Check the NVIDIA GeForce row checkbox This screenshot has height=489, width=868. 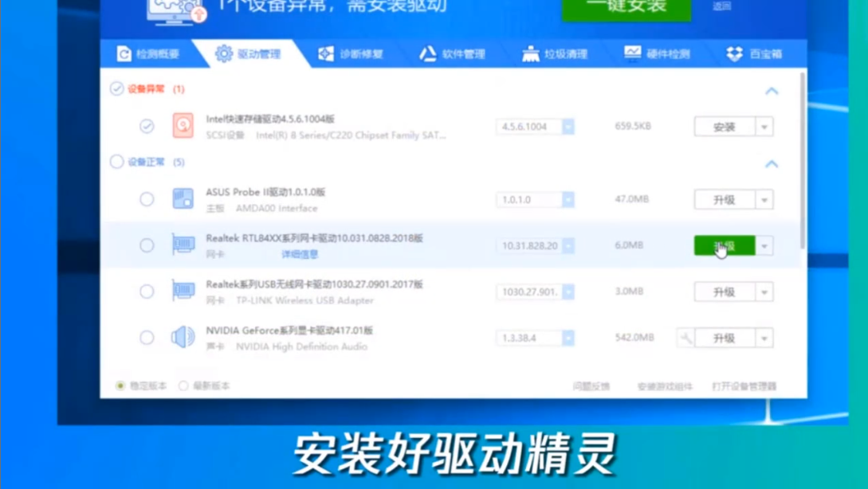(x=147, y=337)
